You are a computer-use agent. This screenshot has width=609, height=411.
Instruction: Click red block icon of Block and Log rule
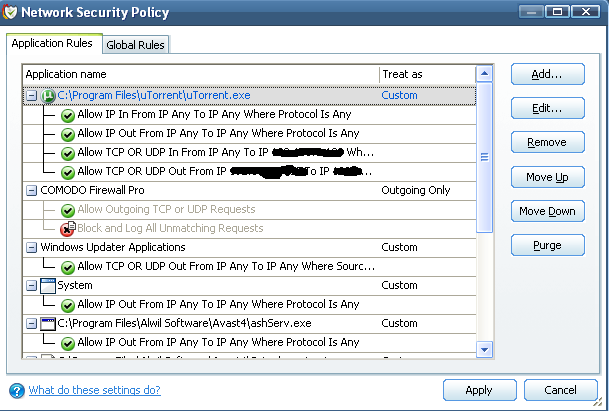pyautogui.click(x=68, y=229)
